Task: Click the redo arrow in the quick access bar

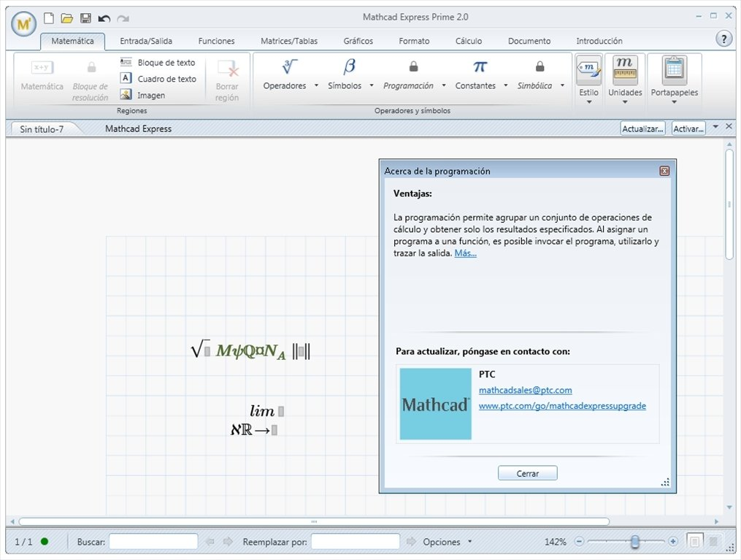Action: click(x=123, y=18)
